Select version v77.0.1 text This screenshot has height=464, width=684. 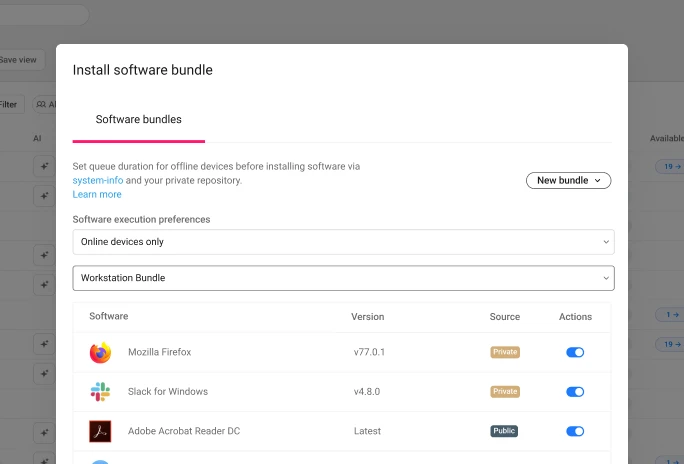pyautogui.click(x=369, y=352)
